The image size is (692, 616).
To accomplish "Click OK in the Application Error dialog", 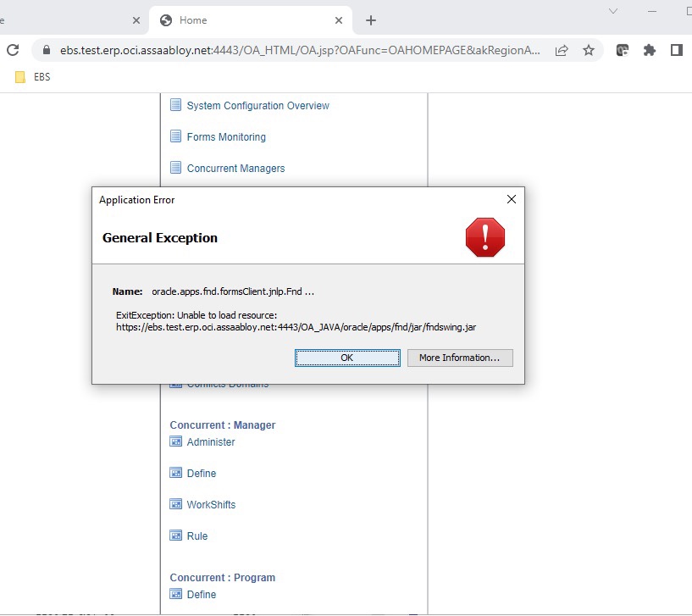I will coord(347,358).
